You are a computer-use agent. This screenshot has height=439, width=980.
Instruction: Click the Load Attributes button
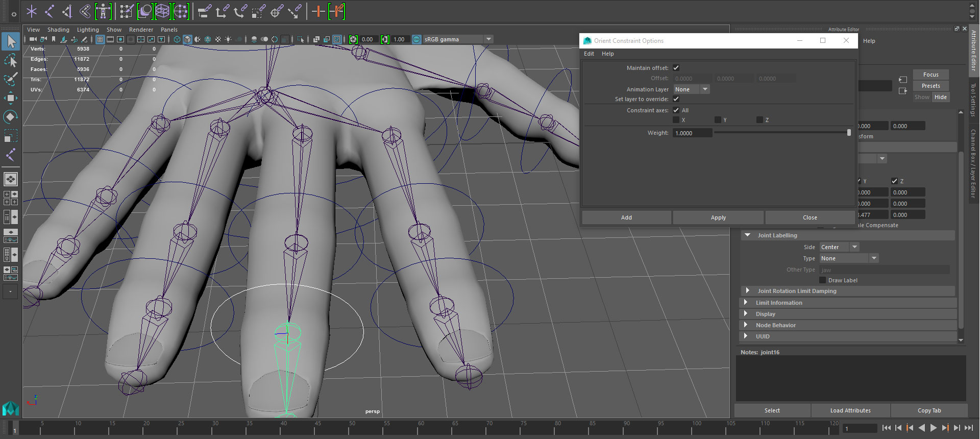click(850, 410)
